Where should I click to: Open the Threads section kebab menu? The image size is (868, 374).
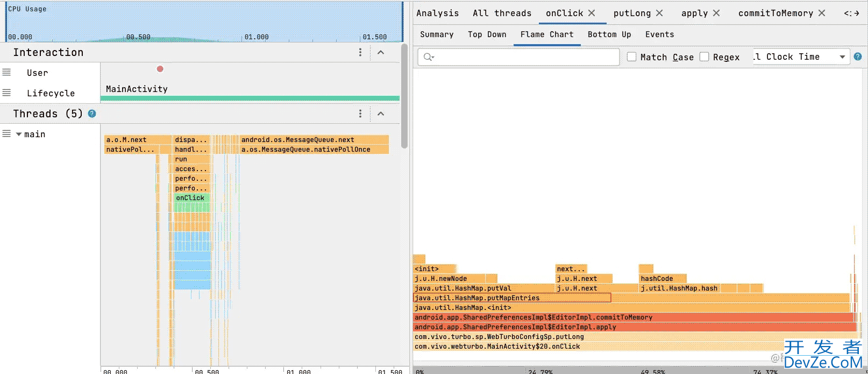pos(360,114)
